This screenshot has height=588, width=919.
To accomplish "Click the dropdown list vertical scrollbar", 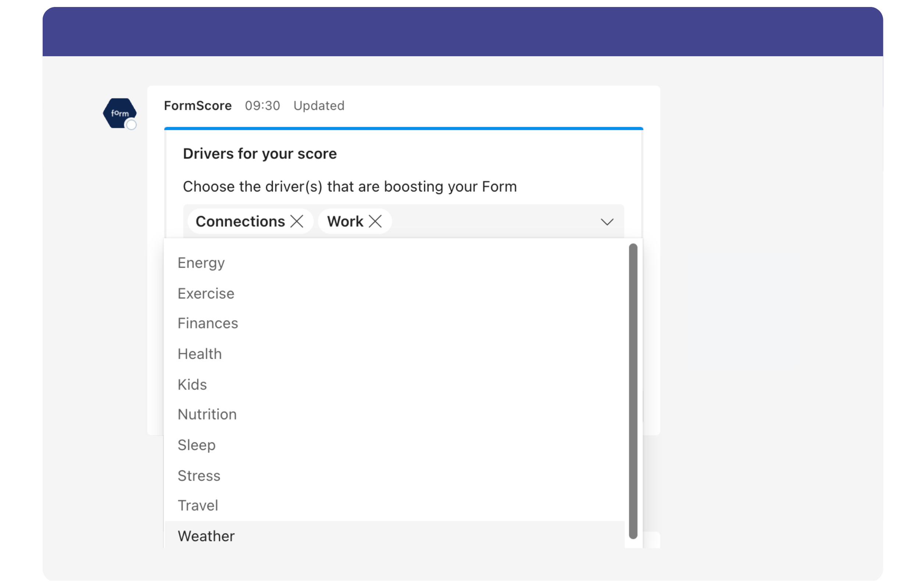I will click(x=633, y=391).
